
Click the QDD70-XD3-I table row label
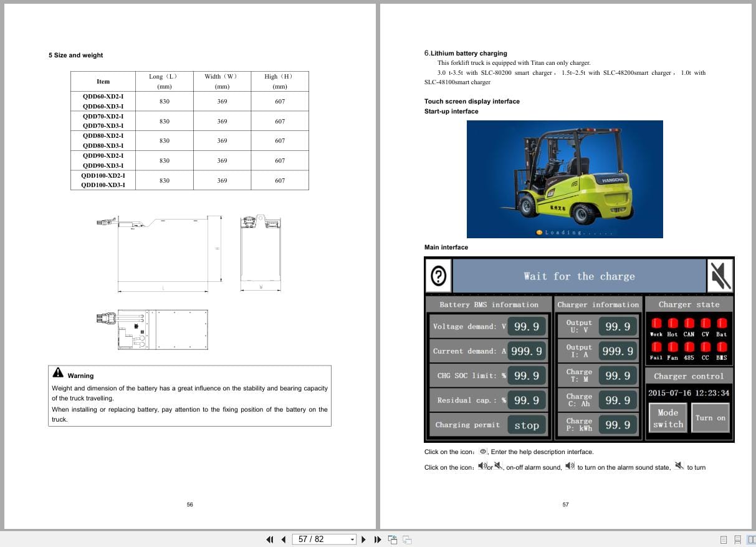pos(103,126)
